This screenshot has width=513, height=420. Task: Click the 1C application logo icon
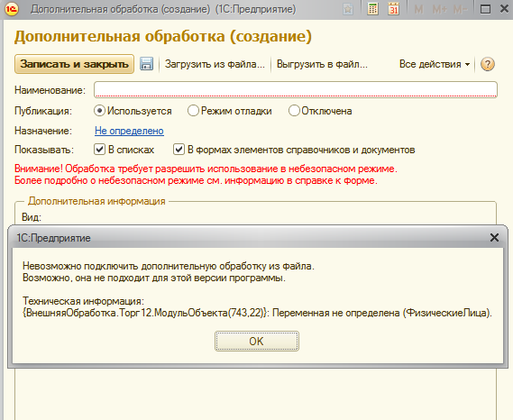pos(12,9)
